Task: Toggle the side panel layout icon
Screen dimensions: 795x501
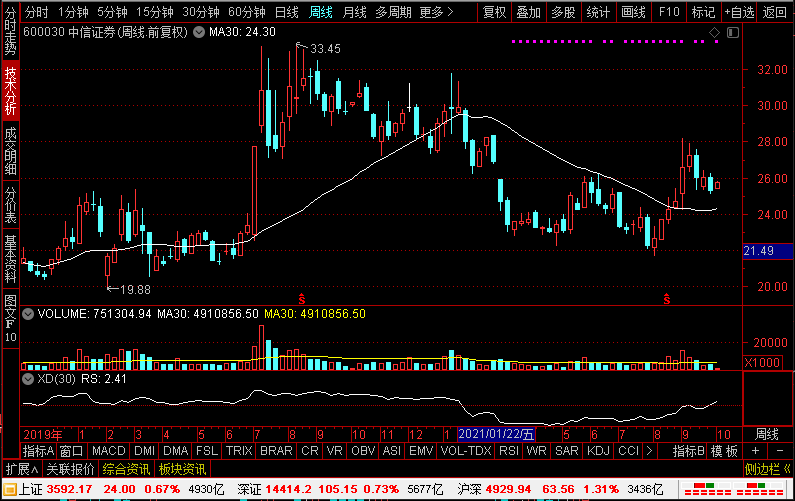Action: coord(733,33)
